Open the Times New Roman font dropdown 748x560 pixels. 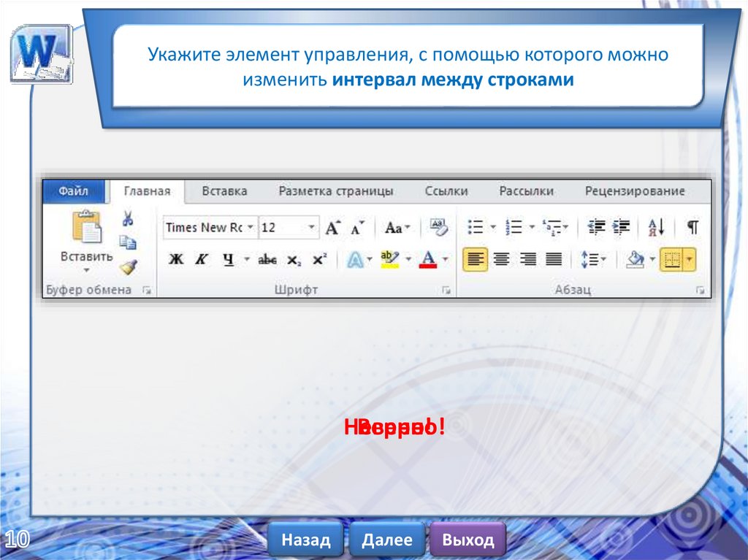(250, 227)
